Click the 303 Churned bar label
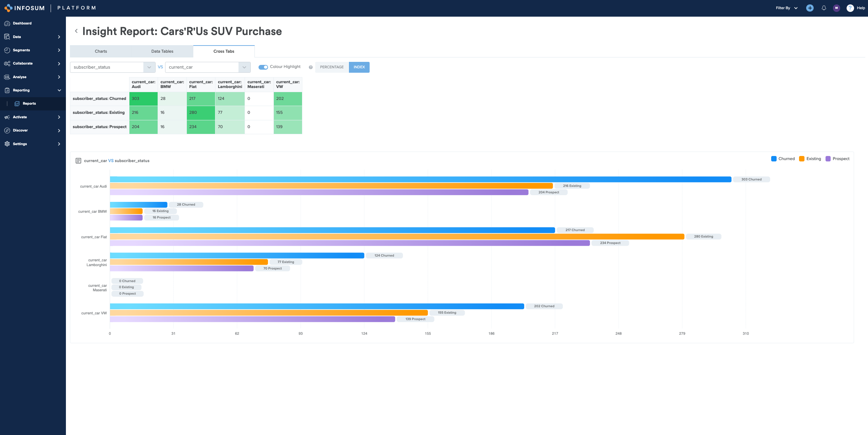The width and height of the screenshot is (868, 435). click(x=751, y=179)
